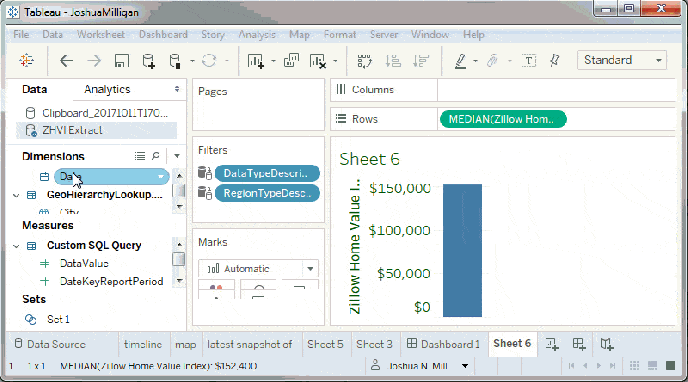Select the DataValue measure
Viewport: 688px width, 382px height.
click(x=84, y=263)
